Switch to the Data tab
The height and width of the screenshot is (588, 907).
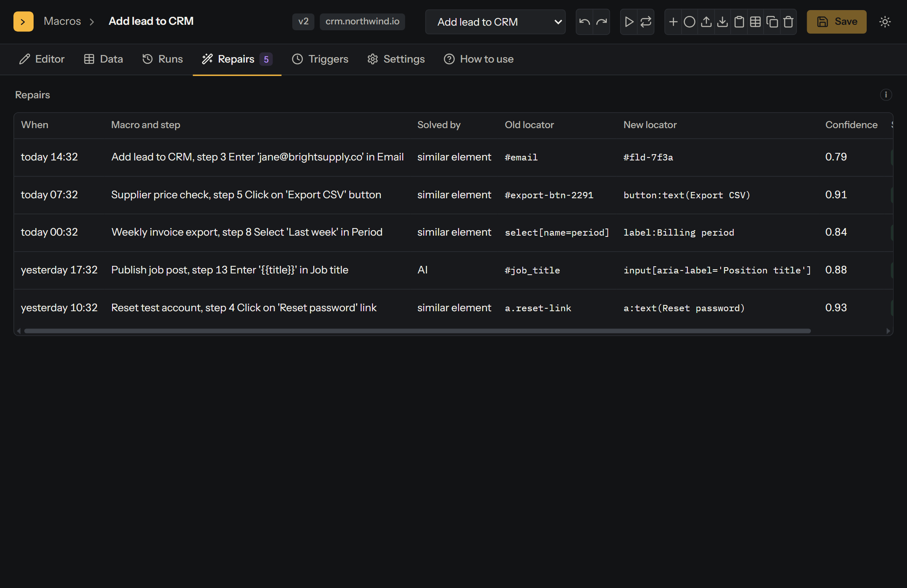[103, 59]
